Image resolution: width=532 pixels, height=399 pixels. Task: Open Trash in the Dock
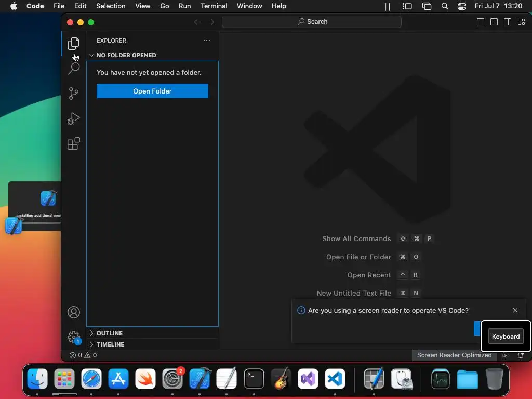tap(495, 379)
